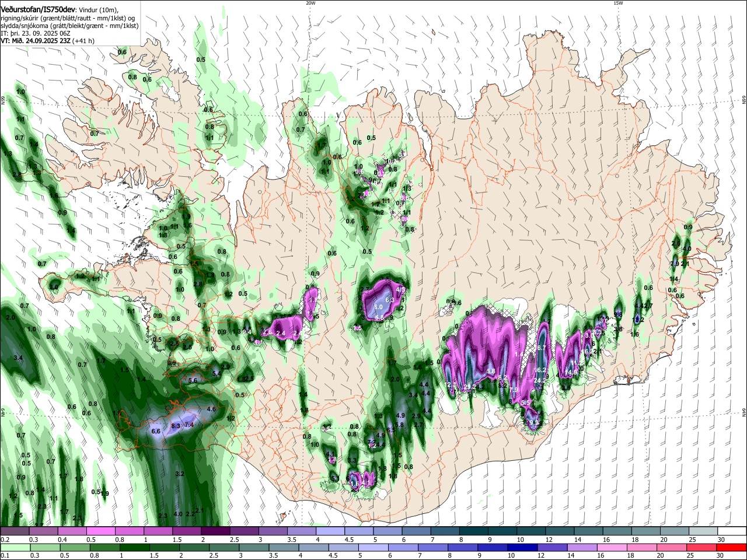Click the 'slydda/snjókoma' legend description line
Screen dimensions: 747x560
pyautogui.click(x=69, y=26)
